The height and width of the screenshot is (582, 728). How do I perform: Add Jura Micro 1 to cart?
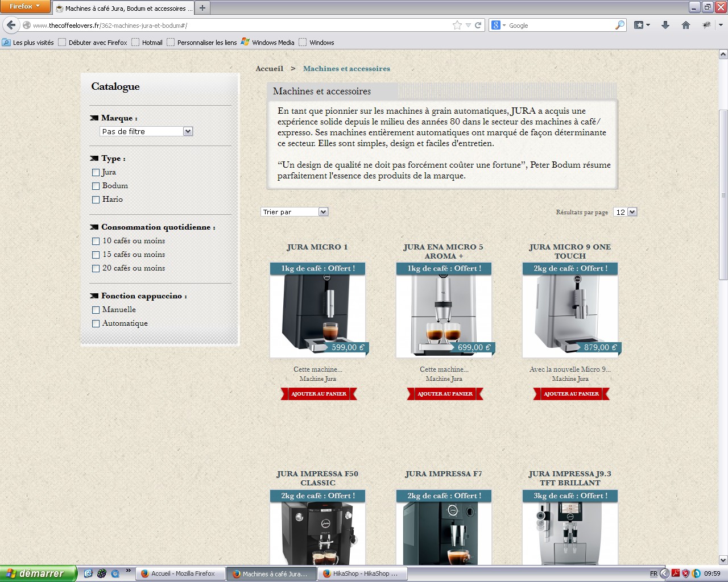(x=318, y=394)
